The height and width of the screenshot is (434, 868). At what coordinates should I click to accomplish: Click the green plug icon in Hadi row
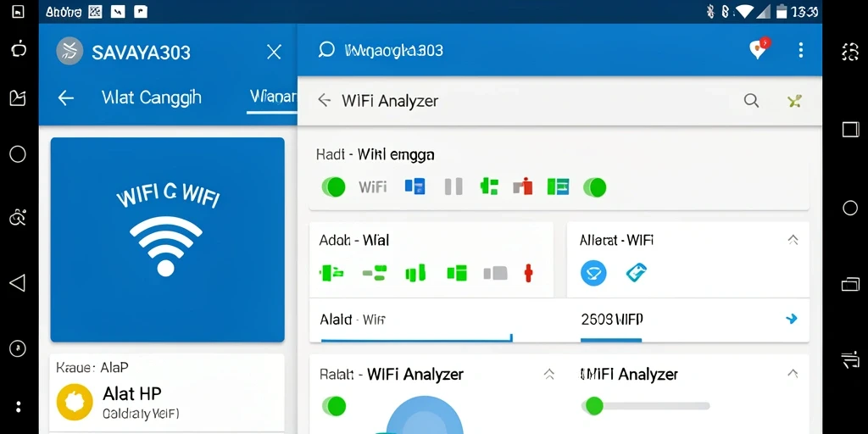coord(489,186)
